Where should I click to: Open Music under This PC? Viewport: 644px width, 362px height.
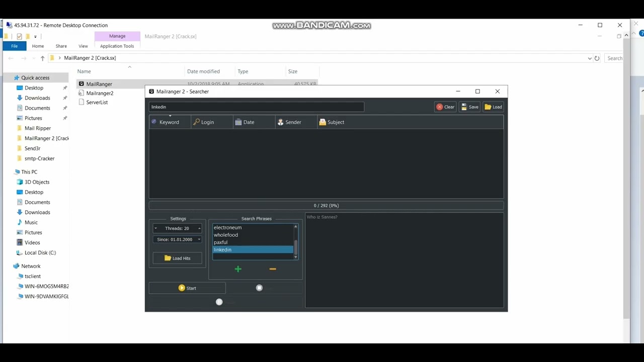[31, 222]
